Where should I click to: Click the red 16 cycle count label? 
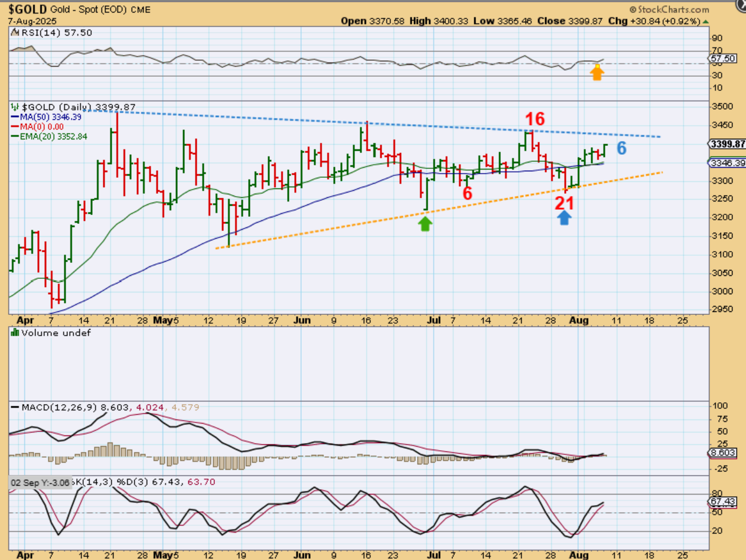click(x=535, y=119)
